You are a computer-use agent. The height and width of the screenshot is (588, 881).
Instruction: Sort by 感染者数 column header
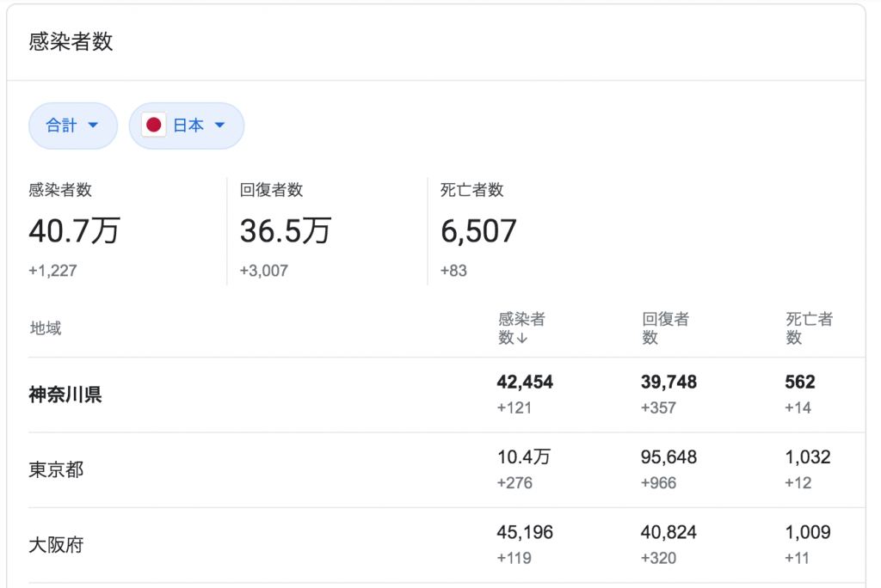[521, 328]
